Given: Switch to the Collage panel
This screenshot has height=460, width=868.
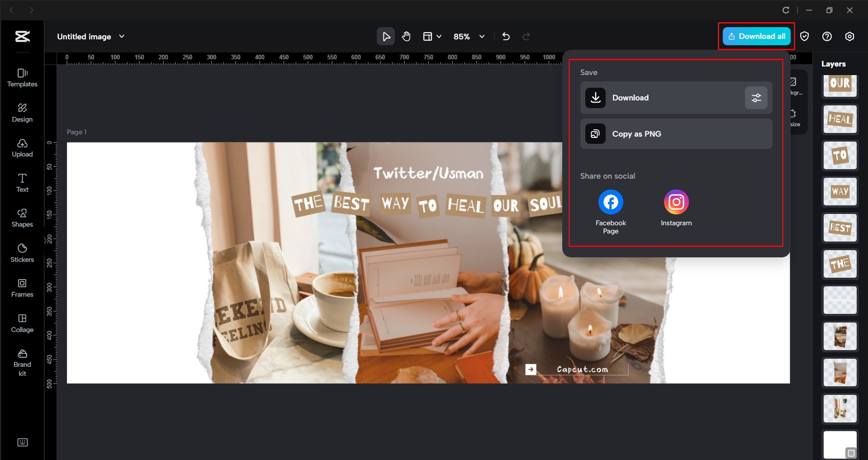Looking at the screenshot, I should [x=22, y=323].
